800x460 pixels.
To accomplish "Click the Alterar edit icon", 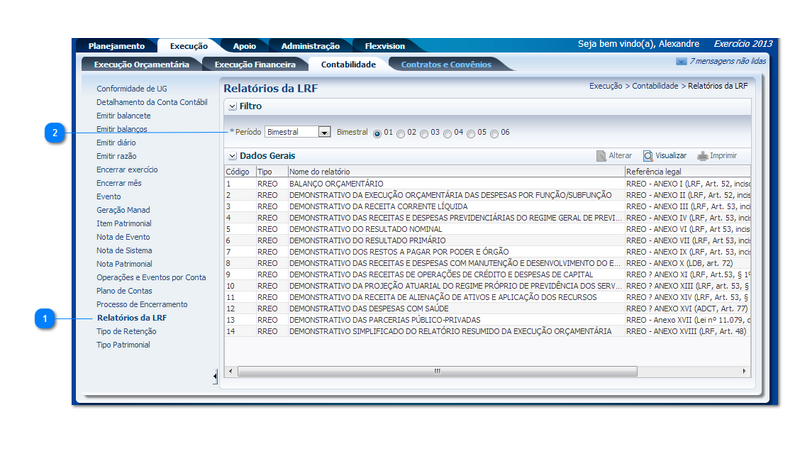I will [x=600, y=156].
